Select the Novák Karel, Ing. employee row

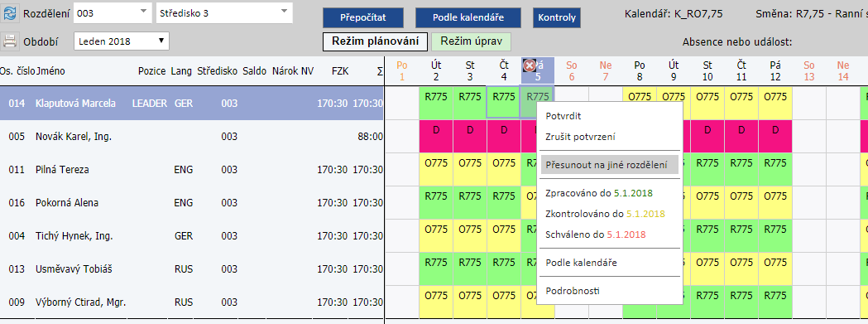click(191, 137)
